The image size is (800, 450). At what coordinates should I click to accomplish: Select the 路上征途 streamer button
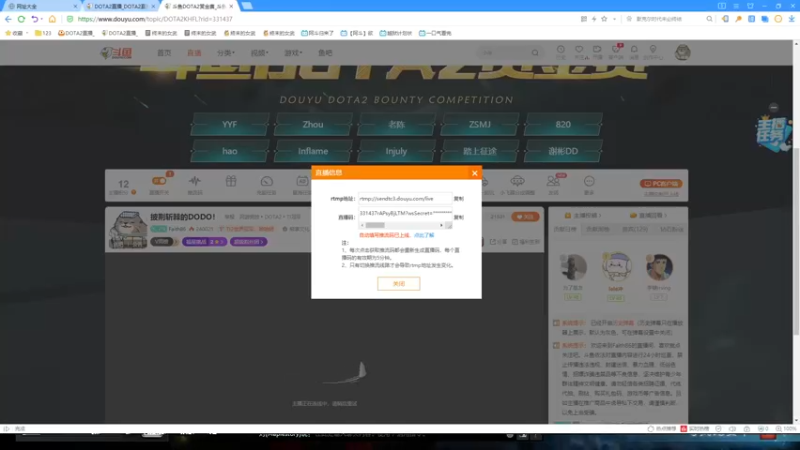click(x=480, y=151)
